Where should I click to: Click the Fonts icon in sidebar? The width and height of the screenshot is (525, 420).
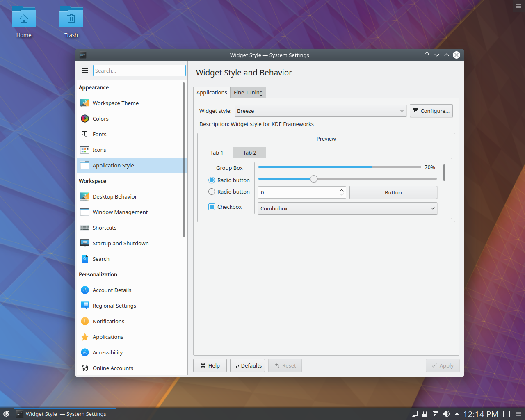pyautogui.click(x=85, y=134)
